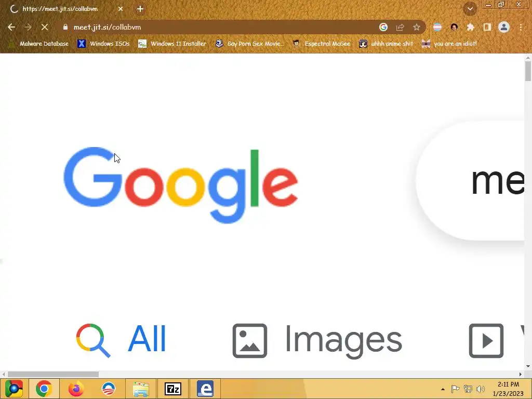This screenshot has height=399, width=532.
Task: Open Action Center flag icon
Action: [x=455, y=389]
